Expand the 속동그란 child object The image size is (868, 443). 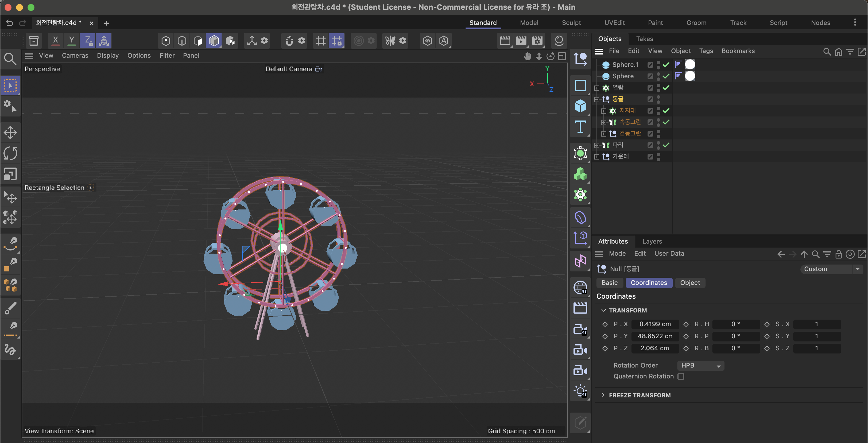point(603,122)
